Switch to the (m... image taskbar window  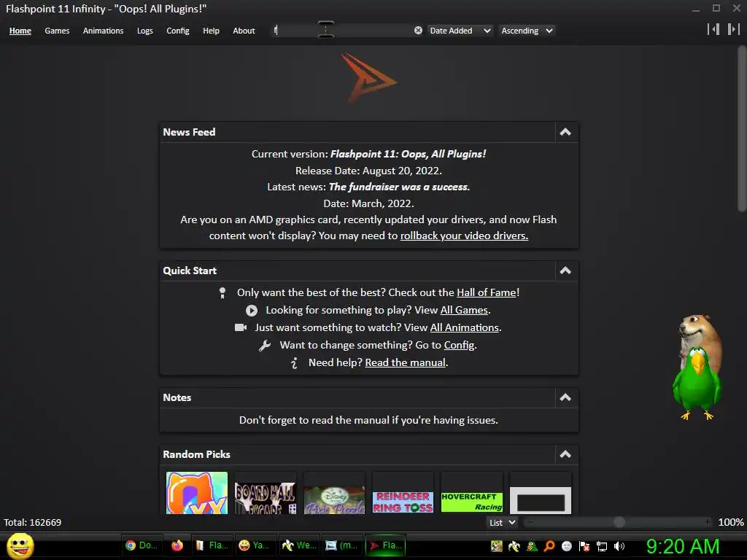coord(341,545)
